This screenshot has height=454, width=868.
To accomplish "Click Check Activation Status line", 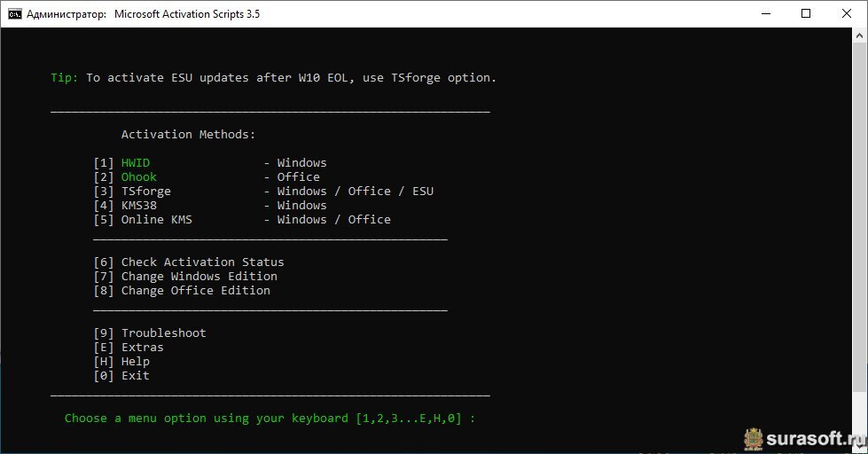I will (x=202, y=262).
